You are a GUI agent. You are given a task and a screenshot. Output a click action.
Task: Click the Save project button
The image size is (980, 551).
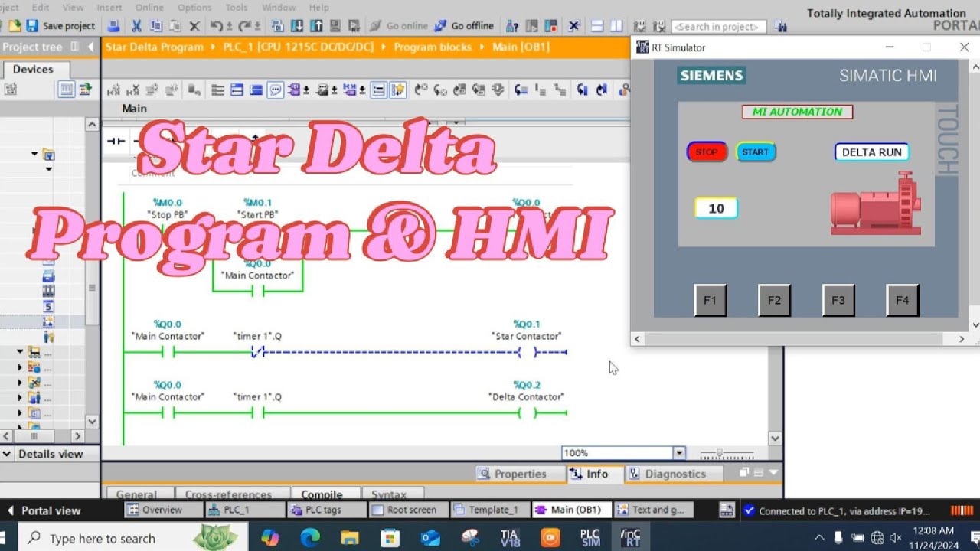coord(60,26)
